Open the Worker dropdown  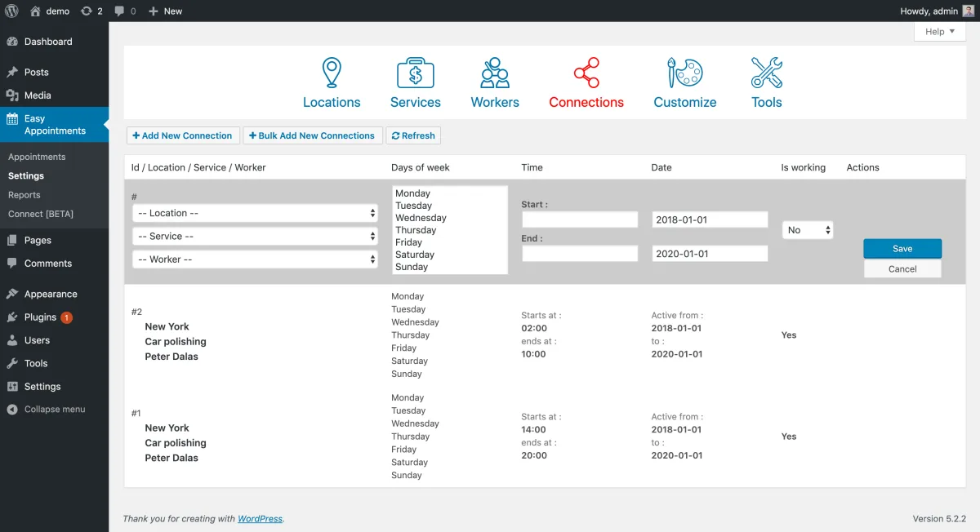point(255,259)
